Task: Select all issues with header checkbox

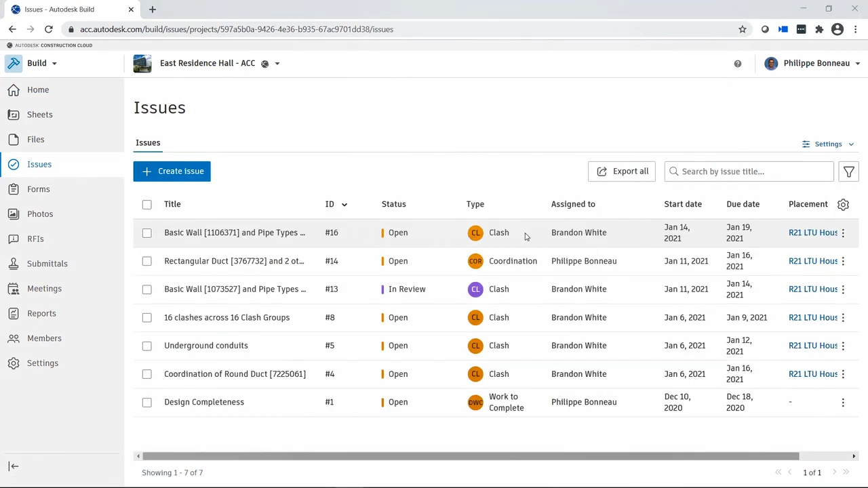Action: coord(147,205)
